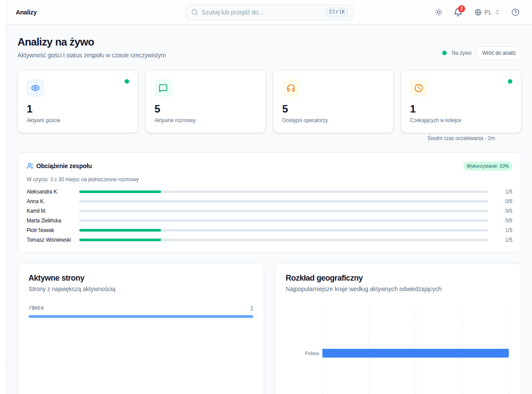This screenshot has width=532, height=394.
Task: Click the globe language icon
Action: tap(478, 12)
